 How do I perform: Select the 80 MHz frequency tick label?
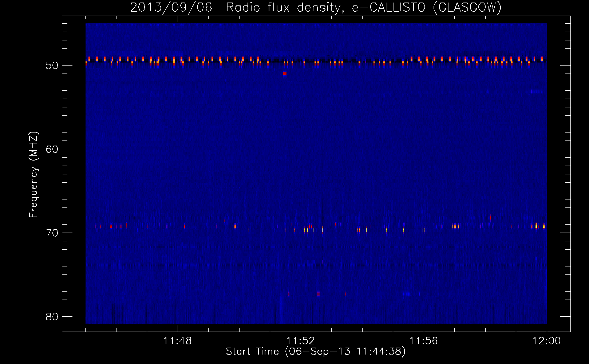[x=52, y=317]
